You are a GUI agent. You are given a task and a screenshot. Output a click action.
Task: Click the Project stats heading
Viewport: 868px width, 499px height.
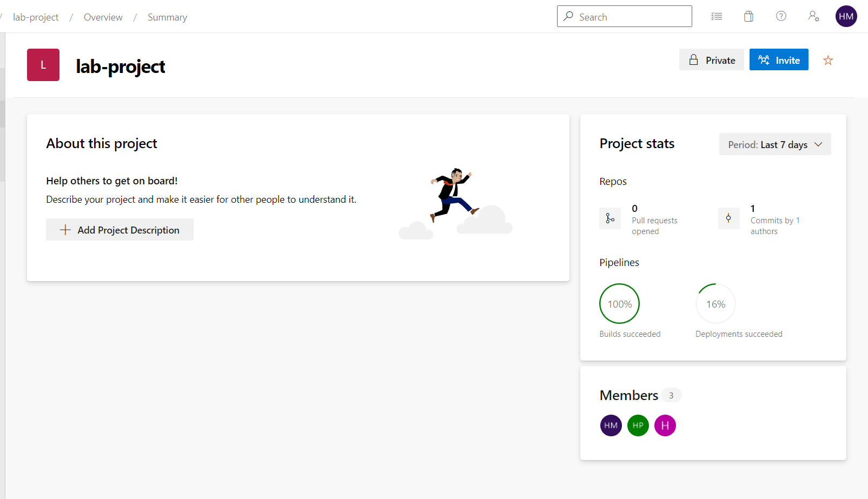[x=637, y=143]
